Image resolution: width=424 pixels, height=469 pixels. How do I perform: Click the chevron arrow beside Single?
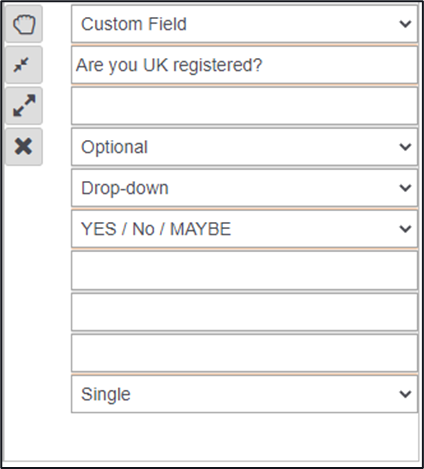click(x=405, y=394)
